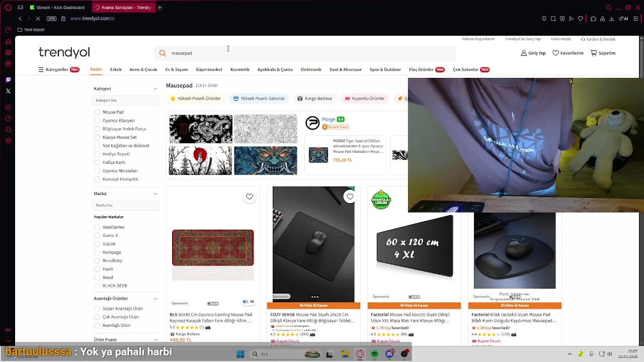
Task: Open Favorilerim heart icon in header
Action: [555, 53]
